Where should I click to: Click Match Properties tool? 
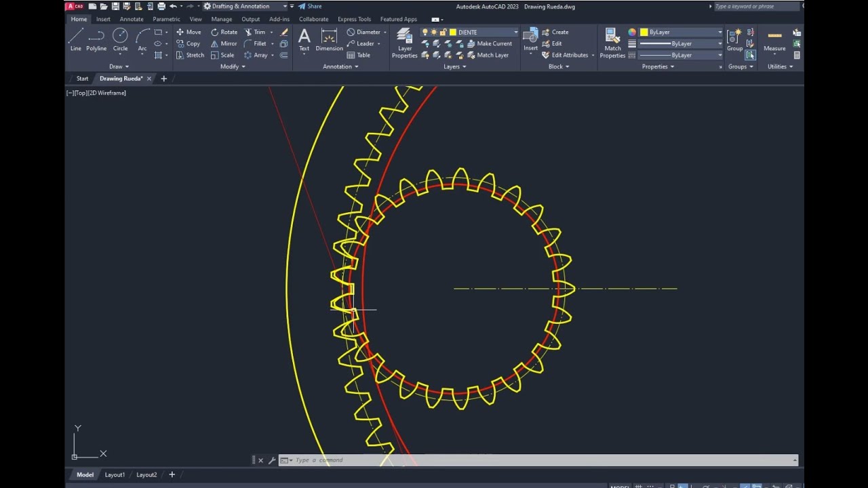click(x=612, y=43)
